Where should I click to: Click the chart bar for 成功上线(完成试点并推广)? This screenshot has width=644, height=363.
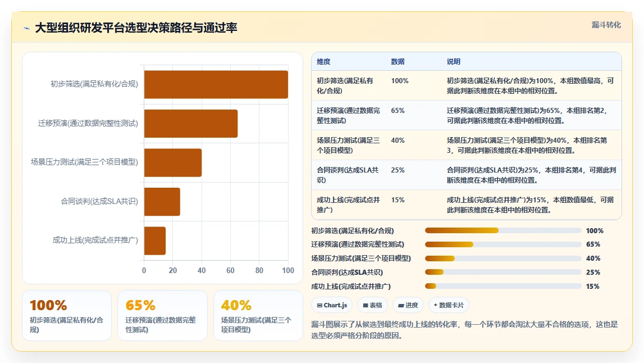[155, 241]
